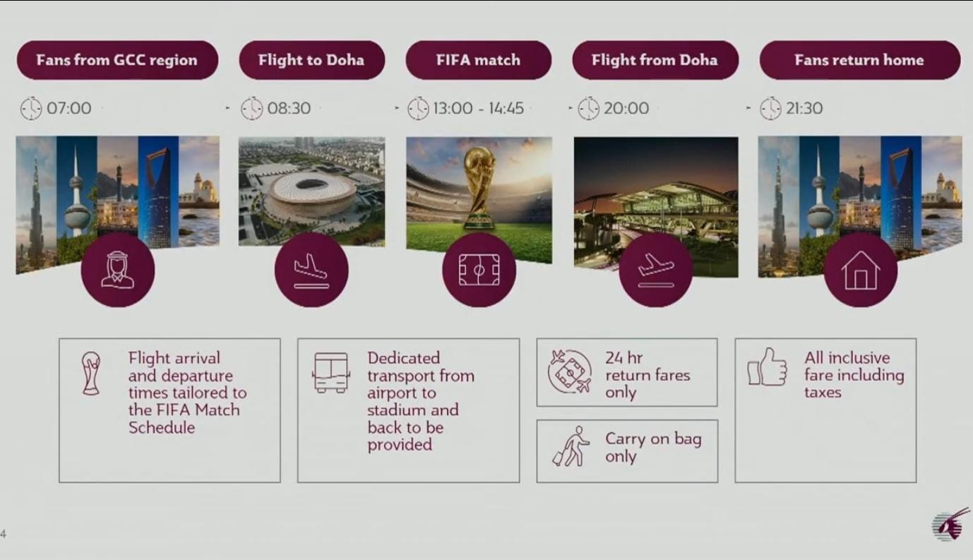Image resolution: width=973 pixels, height=560 pixels.
Task: Click the fan avatar circle icon
Action: 117,270
